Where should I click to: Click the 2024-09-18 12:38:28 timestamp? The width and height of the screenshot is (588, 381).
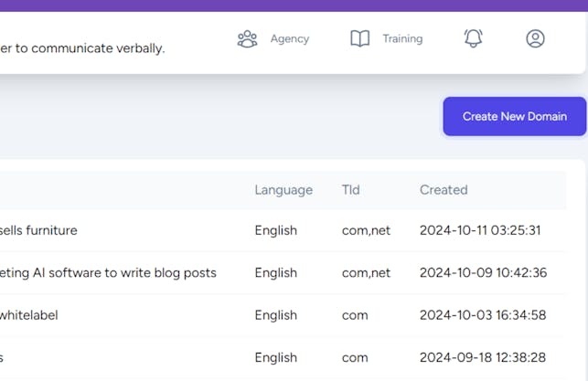(x=483, y=357)
